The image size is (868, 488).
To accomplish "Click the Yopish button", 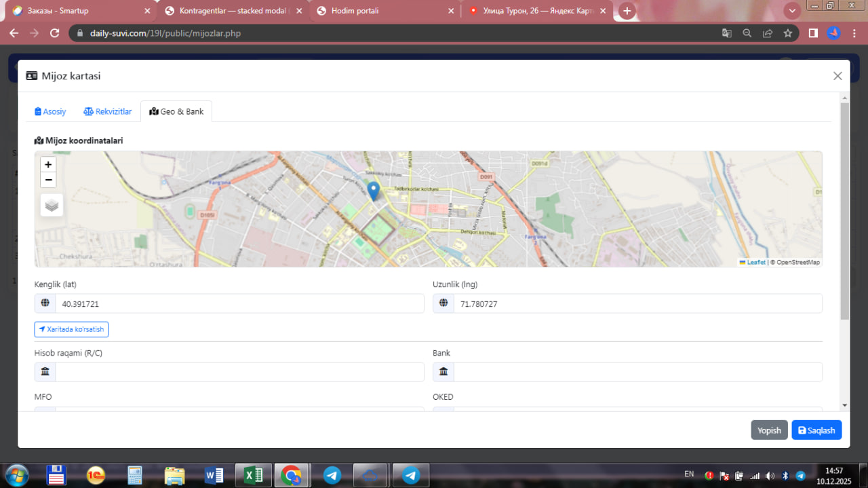I will click(x=769, y=430).
